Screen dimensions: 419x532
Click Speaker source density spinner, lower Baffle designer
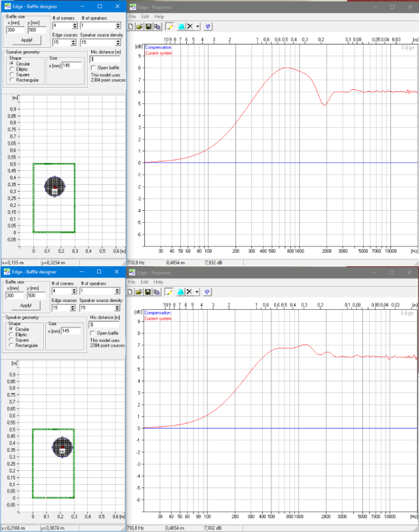[x=117, y=308]
